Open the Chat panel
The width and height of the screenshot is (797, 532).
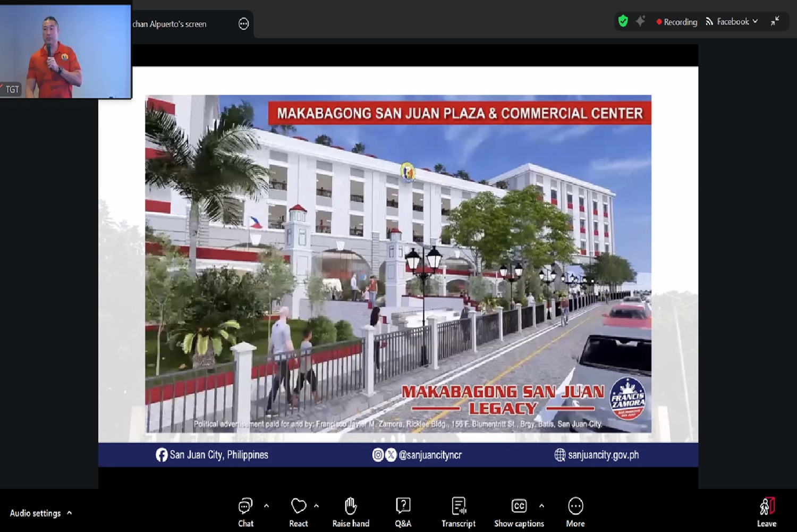coord(245,512)
